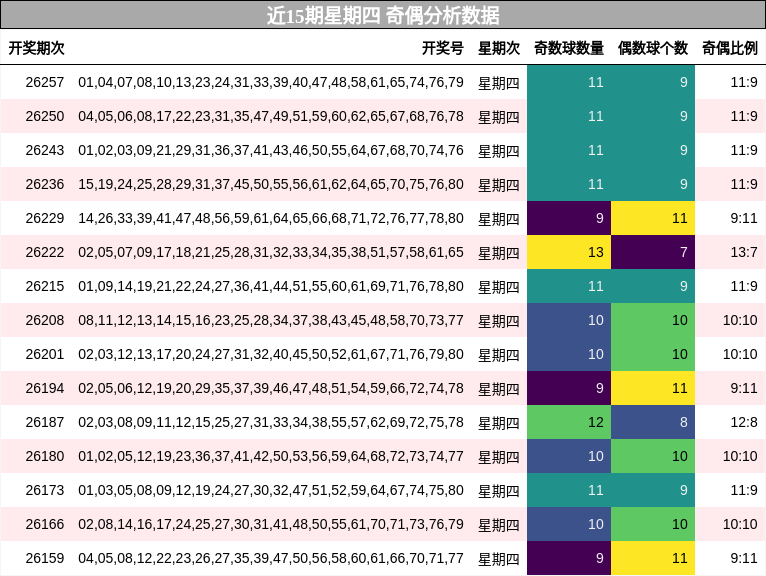Image resolution: width=766 pixels, height=576 pixels.
Task: Click ratio 11:9 in row 26257
Action: point(744,82)
